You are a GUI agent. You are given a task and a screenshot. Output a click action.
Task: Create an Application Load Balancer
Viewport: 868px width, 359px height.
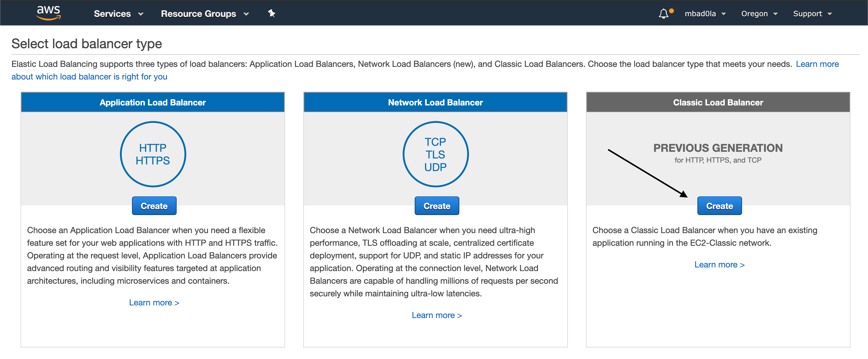[154, 206]
